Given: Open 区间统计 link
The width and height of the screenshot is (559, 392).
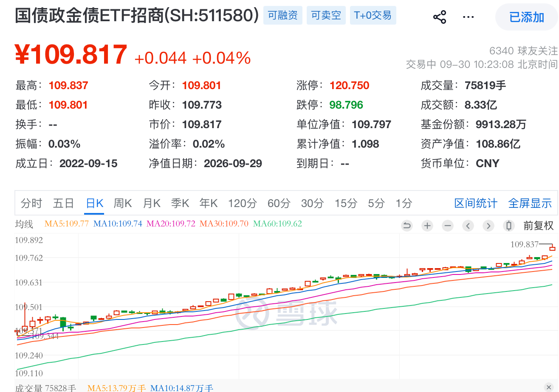Looking at the screenshot, I should pyautogui.click(x=476, y=204).
